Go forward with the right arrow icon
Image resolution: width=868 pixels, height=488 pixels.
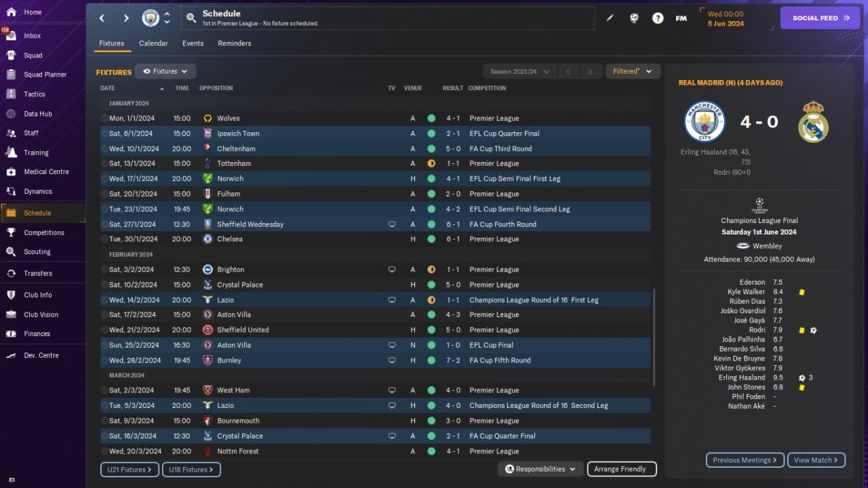pos(126,18)
